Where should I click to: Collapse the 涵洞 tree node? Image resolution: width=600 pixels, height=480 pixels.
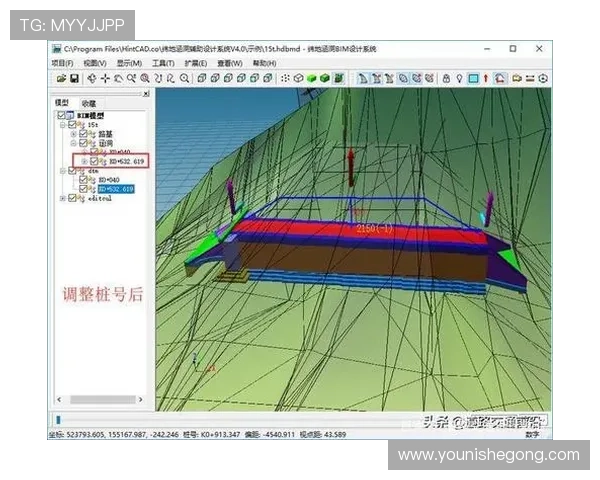[73, 143]
